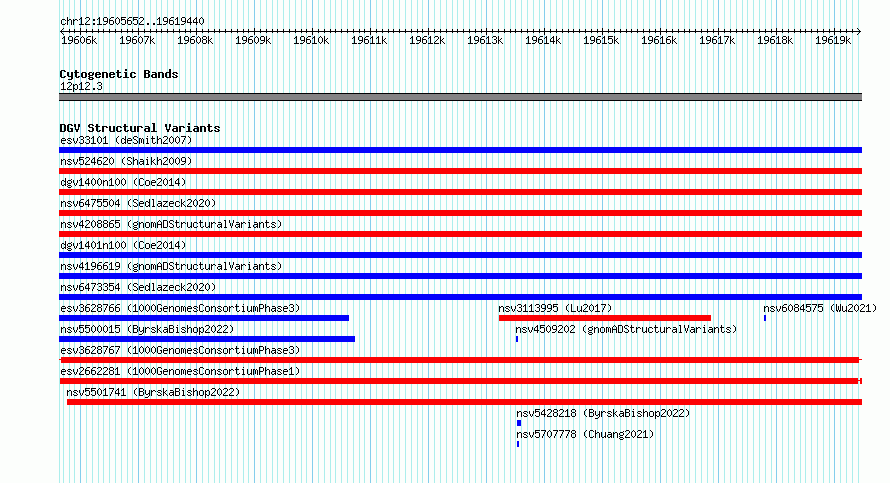Click ruler position 19617k
Viewport: 890px width, 483px height.
click(x=717, y=40)
